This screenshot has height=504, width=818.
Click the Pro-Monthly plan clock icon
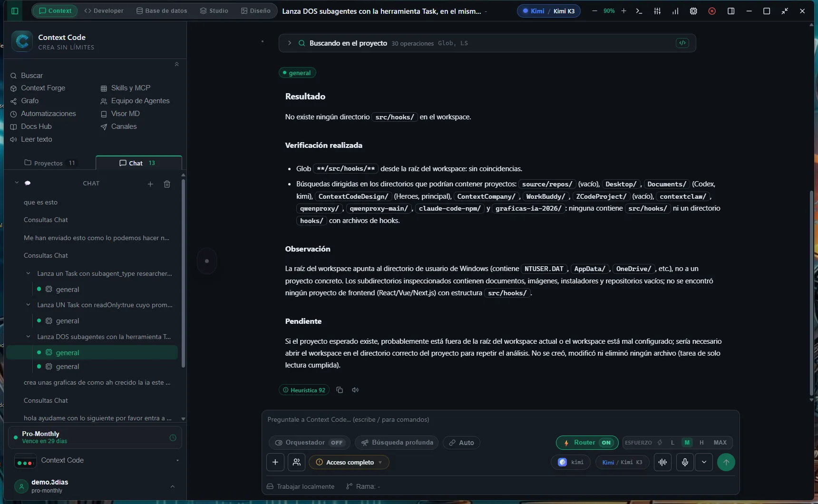click(173, 437)
